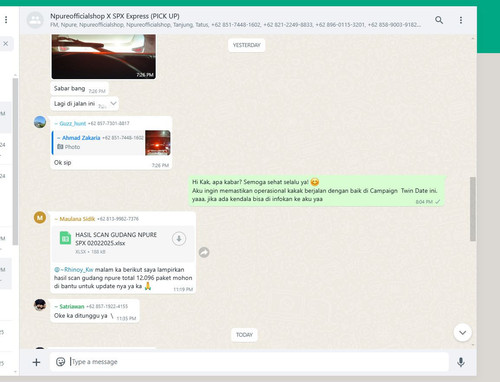Screen dimensions: 500x382
Task: Open Satriawan's profile picture
Action: point(40,305)
